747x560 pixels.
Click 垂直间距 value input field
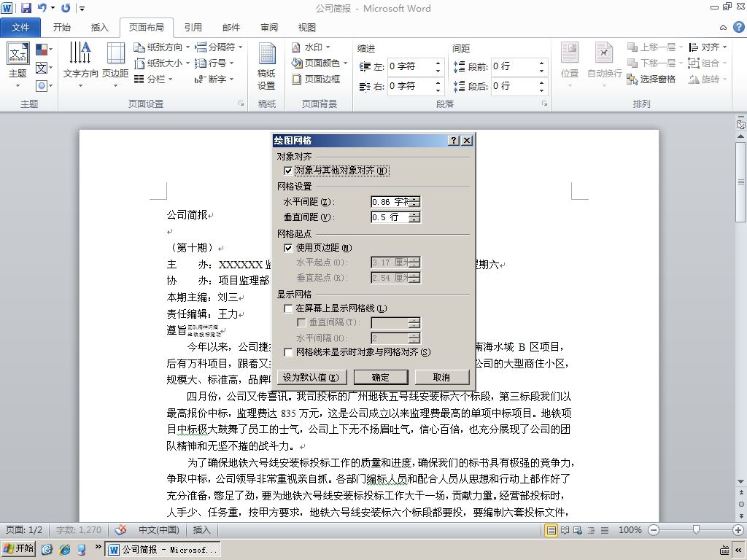click(390, 217)
